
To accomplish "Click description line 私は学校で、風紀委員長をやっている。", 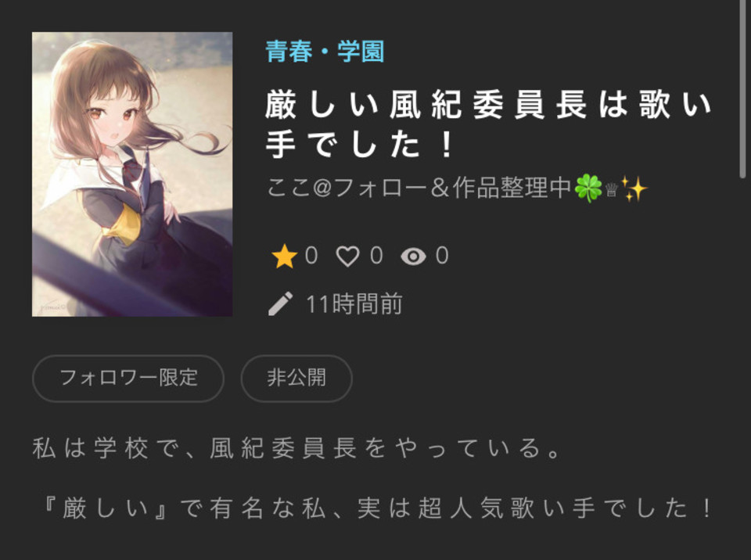I will 296,448.
